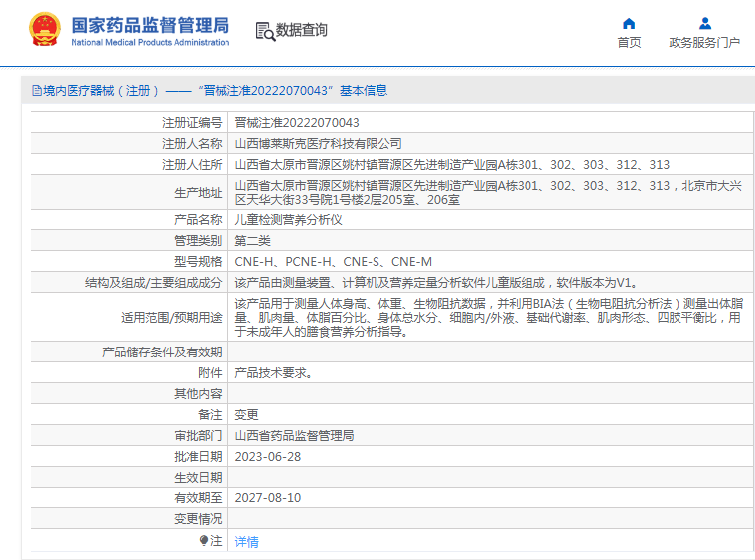Select remark value 变更

click(x=246, y=415)
